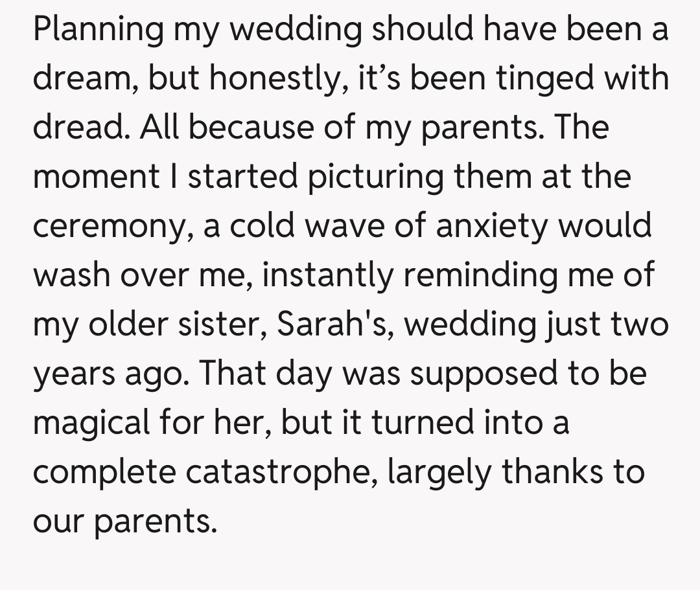Click on the name "Sarah's"
This screenshot has height=590, width=700.
(x=332, y=324)
